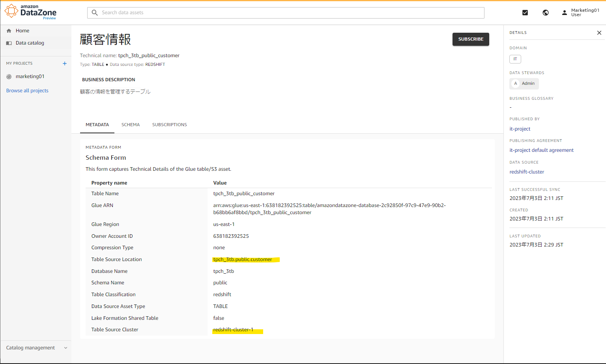The width and height of the screenshot is (606, 364).
Task: Click Last Successful Sync date value
Action: click(x=536, y=198)
